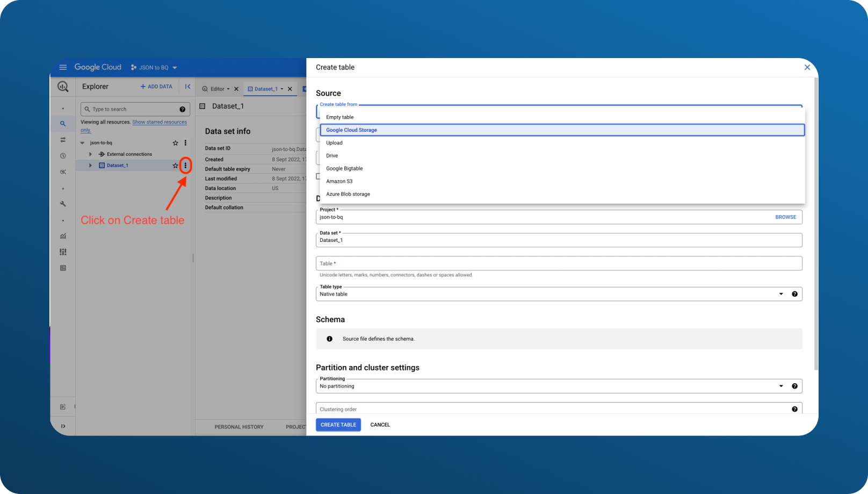Click the search help question mark icon

(x=182, y=109)
